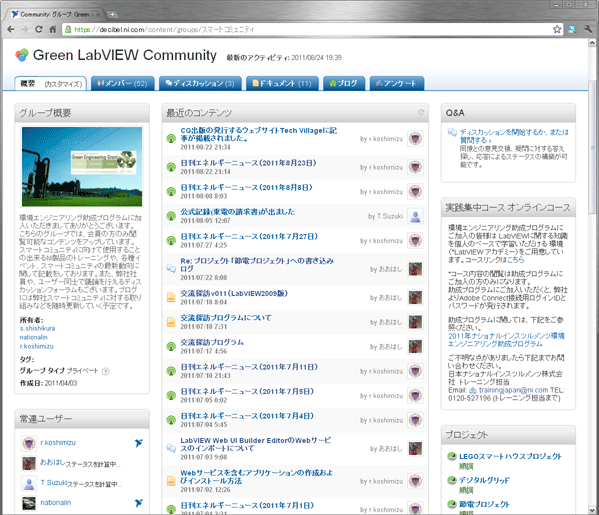Open 日刊エネルギーニュース(2011年7月4日) post

pyautogui.click(x=247, y=416)
